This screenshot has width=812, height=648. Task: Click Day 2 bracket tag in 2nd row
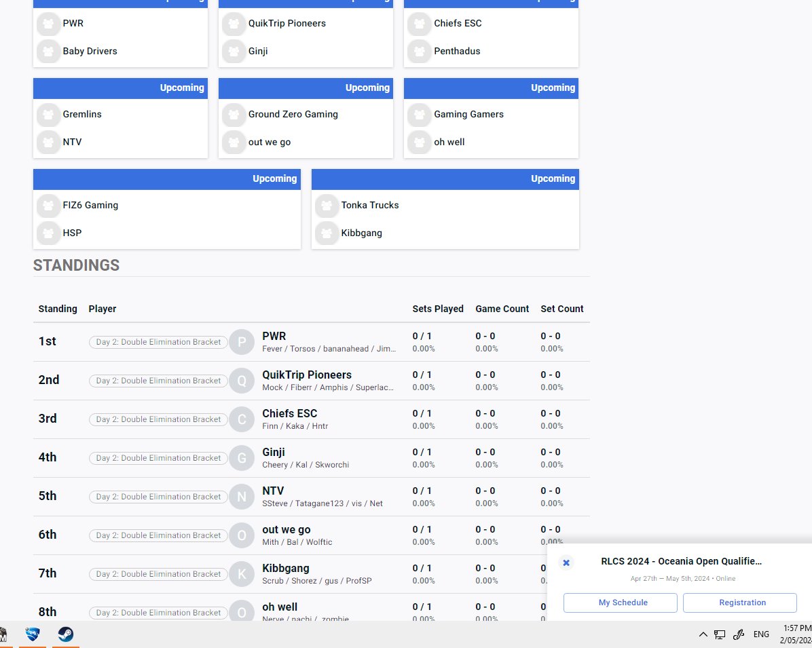[x=158, y=381]
